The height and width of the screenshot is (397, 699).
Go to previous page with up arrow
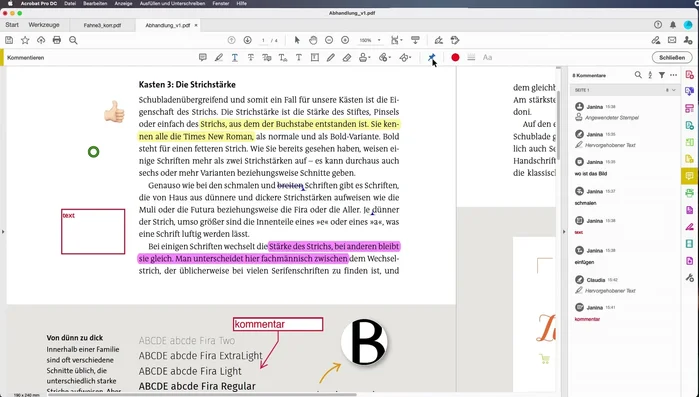(x=231, y=40)
